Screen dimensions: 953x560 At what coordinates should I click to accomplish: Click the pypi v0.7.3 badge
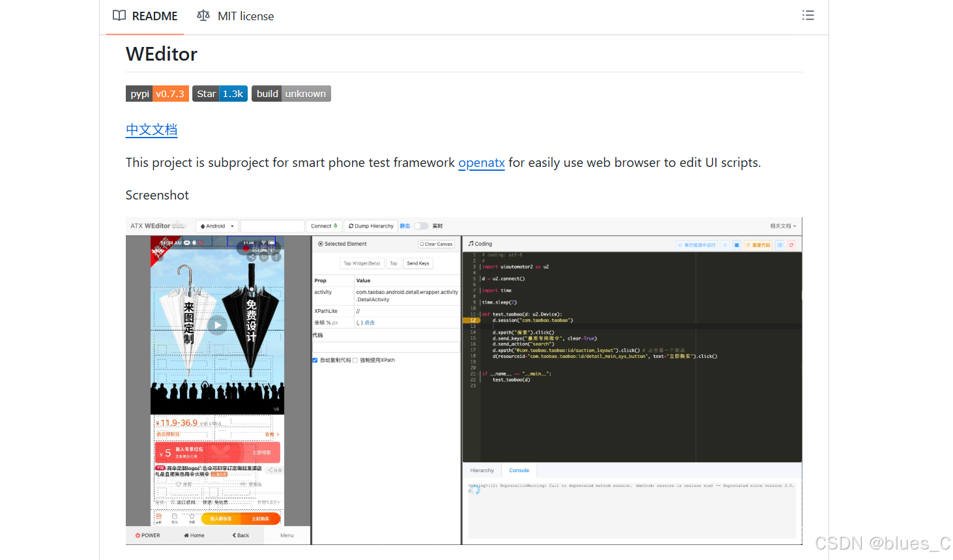157,94
